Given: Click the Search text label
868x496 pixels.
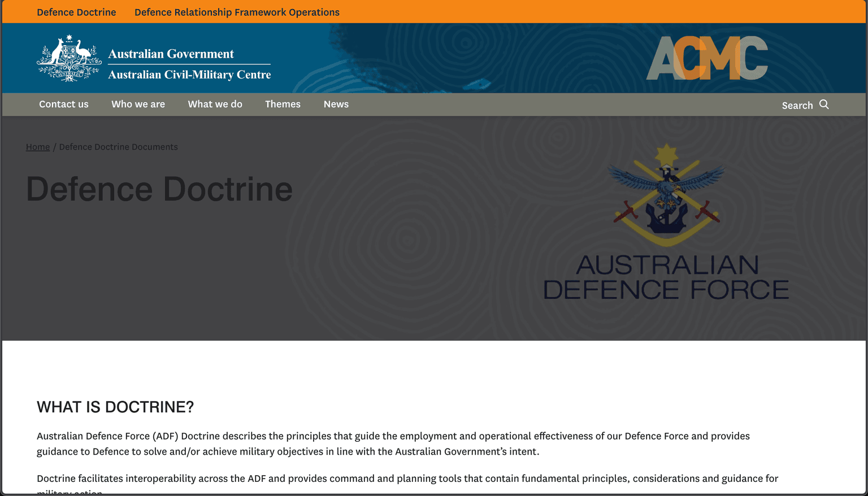Looking at the screenshot, I should pyautogui.click(x=797, y=105).
